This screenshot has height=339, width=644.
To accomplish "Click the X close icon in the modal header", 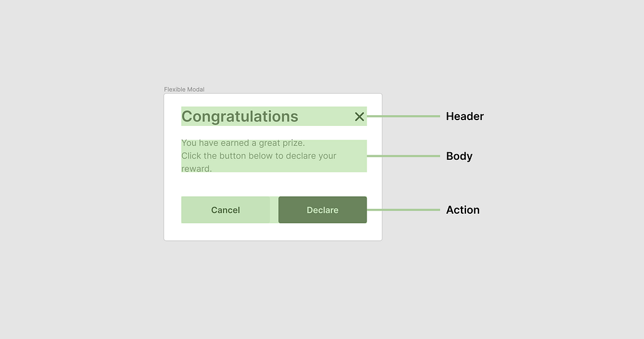I will coord(359,116).
